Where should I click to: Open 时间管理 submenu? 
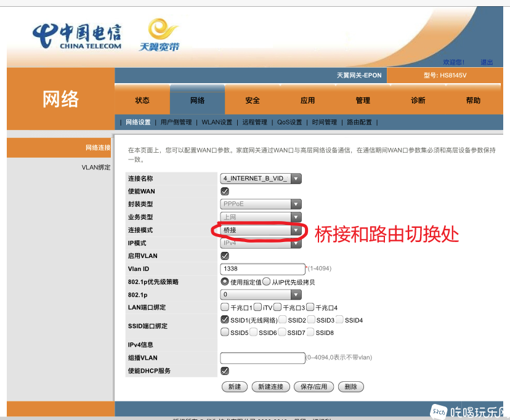[x=325, y=122]
